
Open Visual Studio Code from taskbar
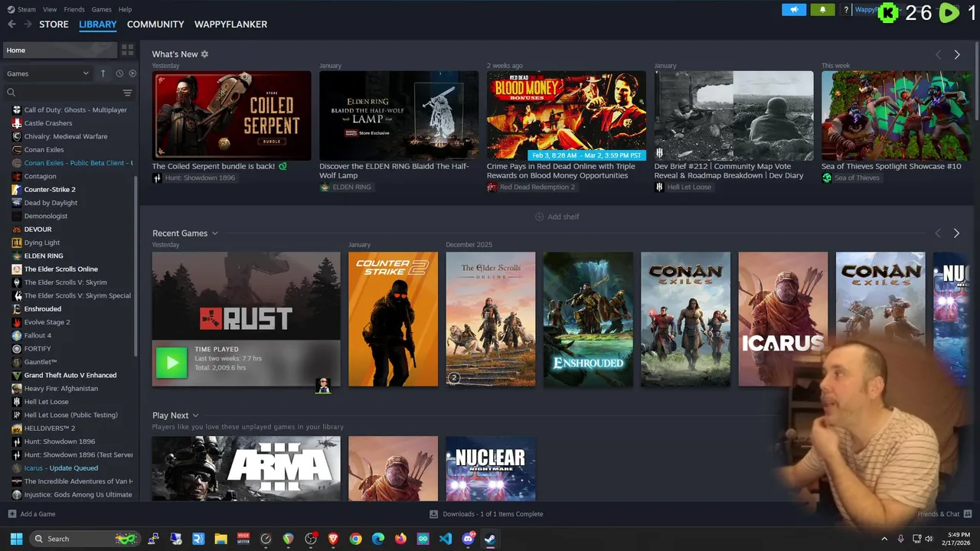point(446,539)
